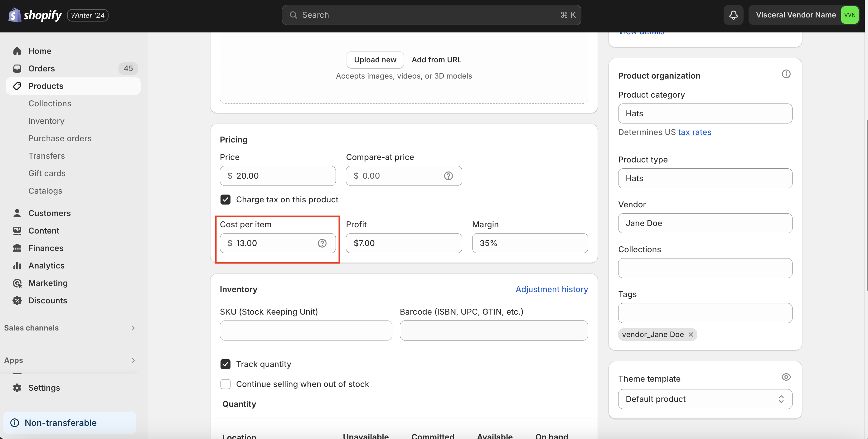Enable Continue selling when out of stock

click(x=225, y=384)
